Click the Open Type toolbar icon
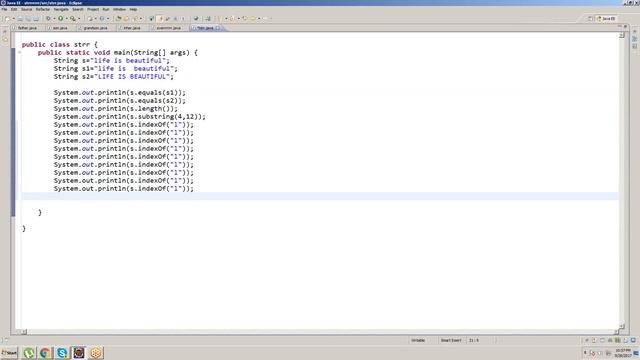Screen dimensions: 640x360 118,18
